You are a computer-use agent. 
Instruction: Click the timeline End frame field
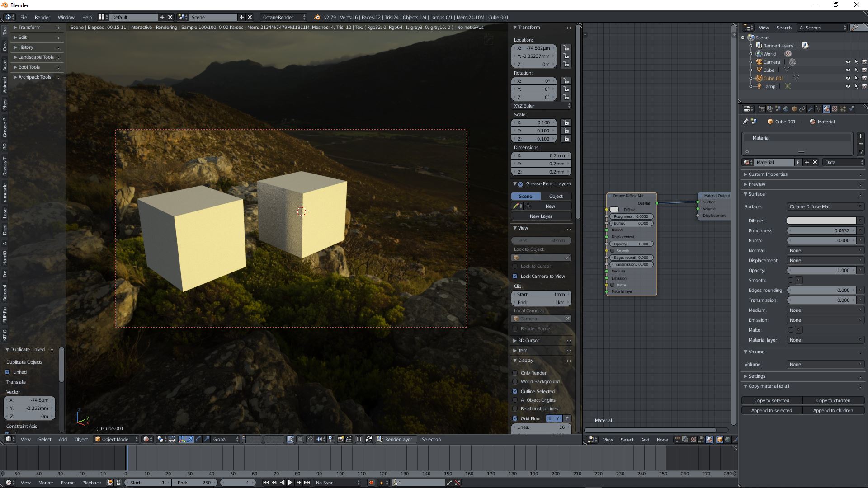pyautogui.click(x=194, y=483)
